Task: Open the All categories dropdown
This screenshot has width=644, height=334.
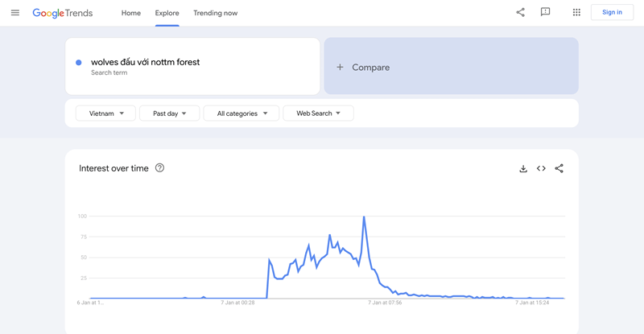Action: pyautogui.click(x=242, y=113)
